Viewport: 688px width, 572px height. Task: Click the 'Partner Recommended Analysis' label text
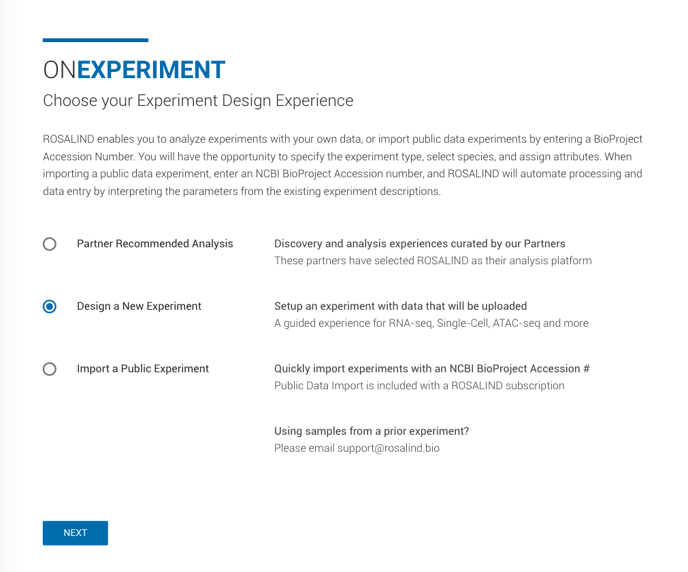[155, 243]
